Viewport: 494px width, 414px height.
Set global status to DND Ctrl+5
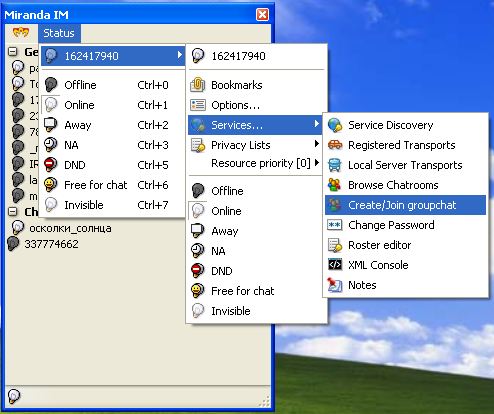[113, 165]
